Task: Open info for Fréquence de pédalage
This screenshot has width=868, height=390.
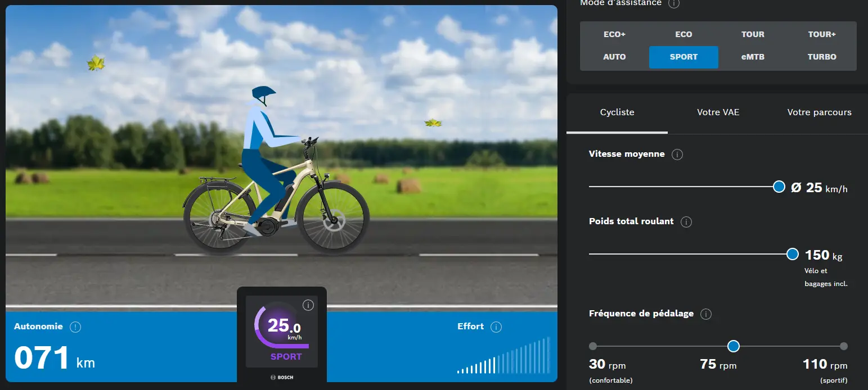Action: point(706,314)
